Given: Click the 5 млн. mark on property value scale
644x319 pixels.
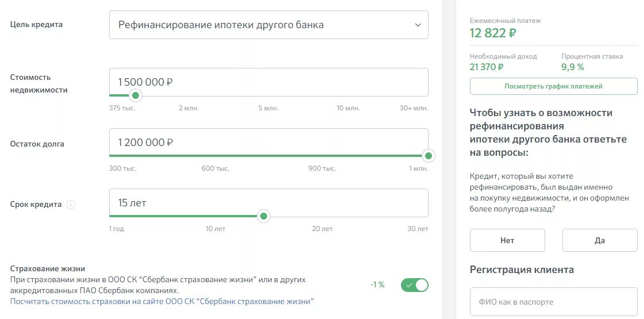Looking at the screenshot, I should click(x=268, y=108).
